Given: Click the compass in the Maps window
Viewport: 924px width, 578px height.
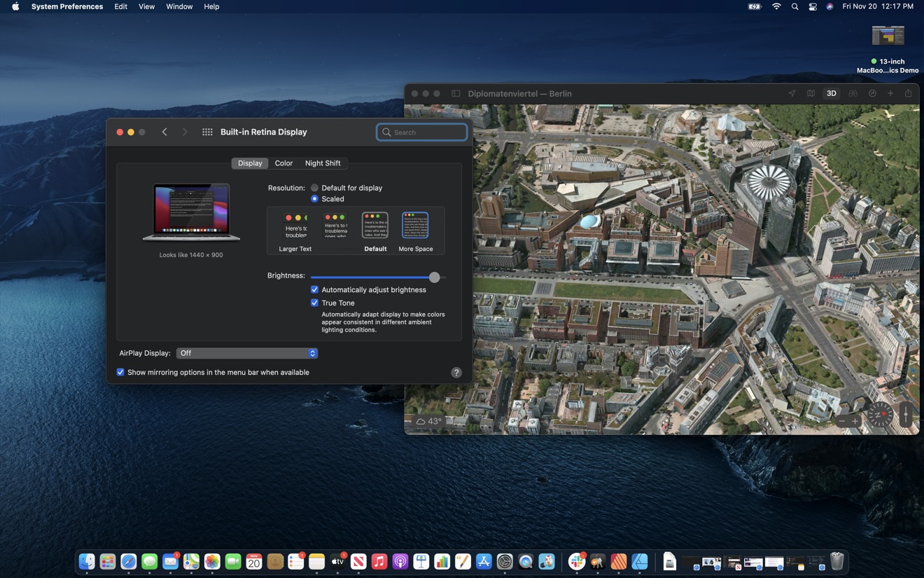Looking at the screenshot, I should pos(880,415).
